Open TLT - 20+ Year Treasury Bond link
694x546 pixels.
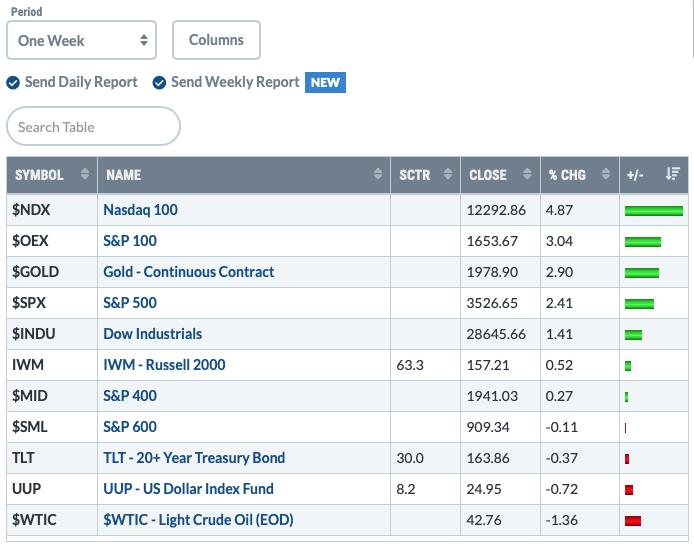click(x=194, y=458)
